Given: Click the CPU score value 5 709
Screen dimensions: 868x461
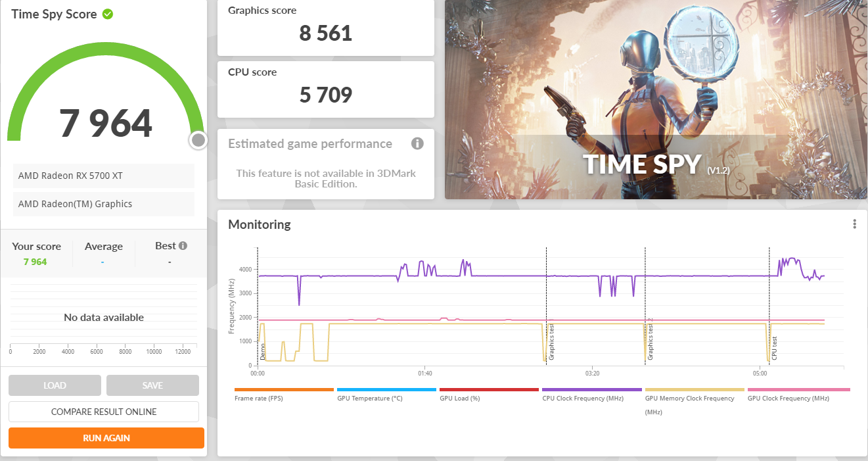Looking at the screenshot, I should (326, 95).
